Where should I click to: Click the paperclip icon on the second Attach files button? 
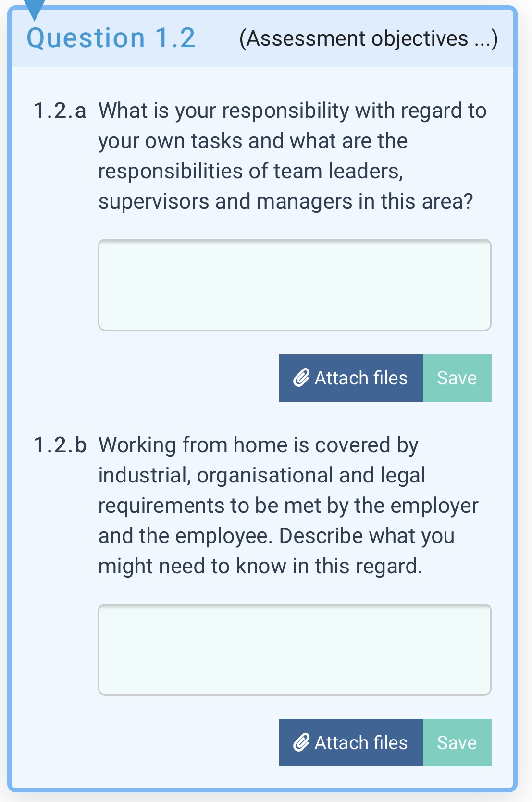[301, 743]
